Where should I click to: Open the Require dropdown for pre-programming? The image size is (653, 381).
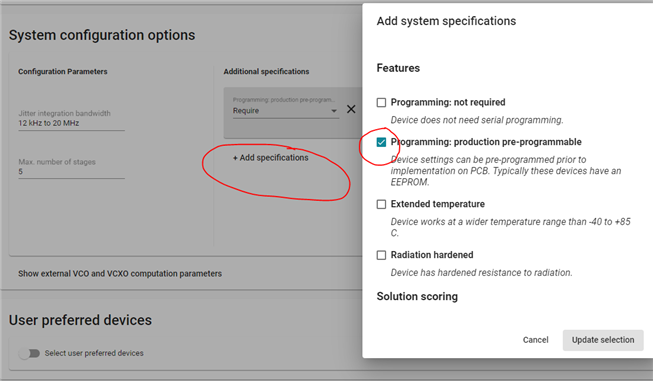[285, 111]
